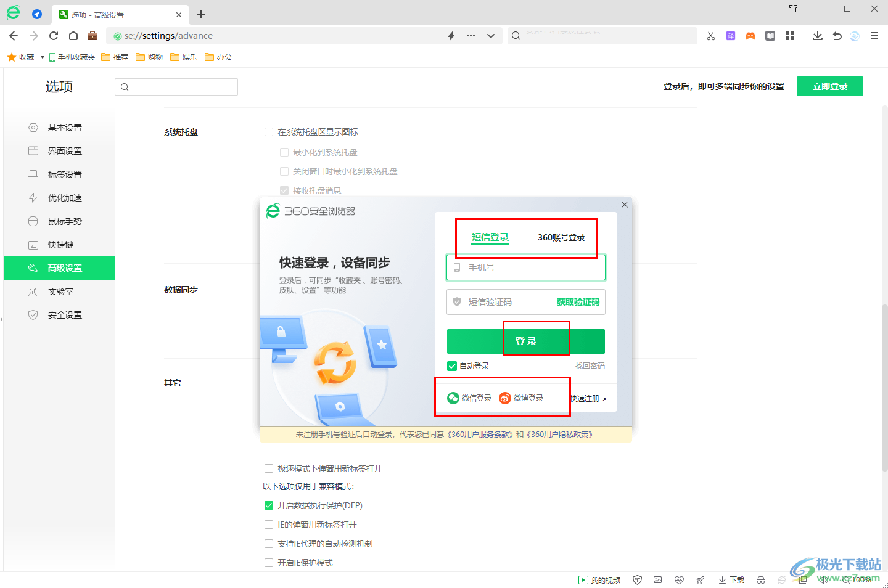Image resolution: width=888 pixels, height=588 pixels.
Task: Click 获取验证码 link
Action: [578, 302]
